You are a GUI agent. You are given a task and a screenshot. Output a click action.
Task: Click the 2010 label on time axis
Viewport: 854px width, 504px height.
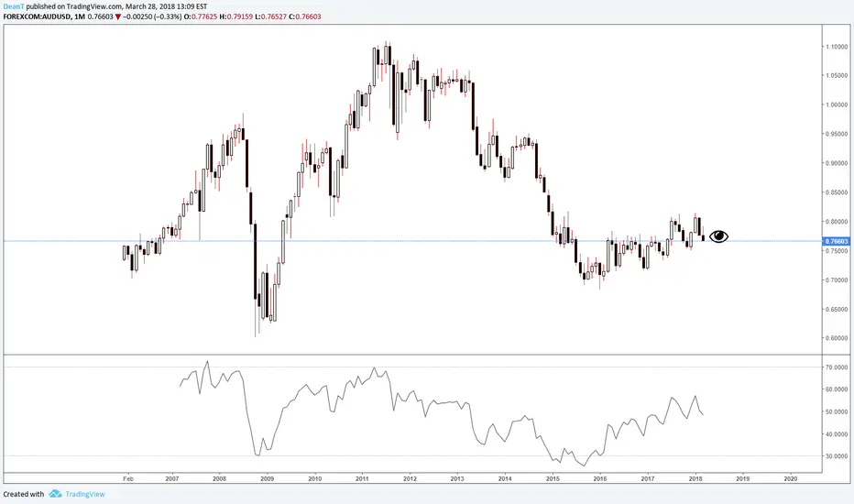pos(315,479)
